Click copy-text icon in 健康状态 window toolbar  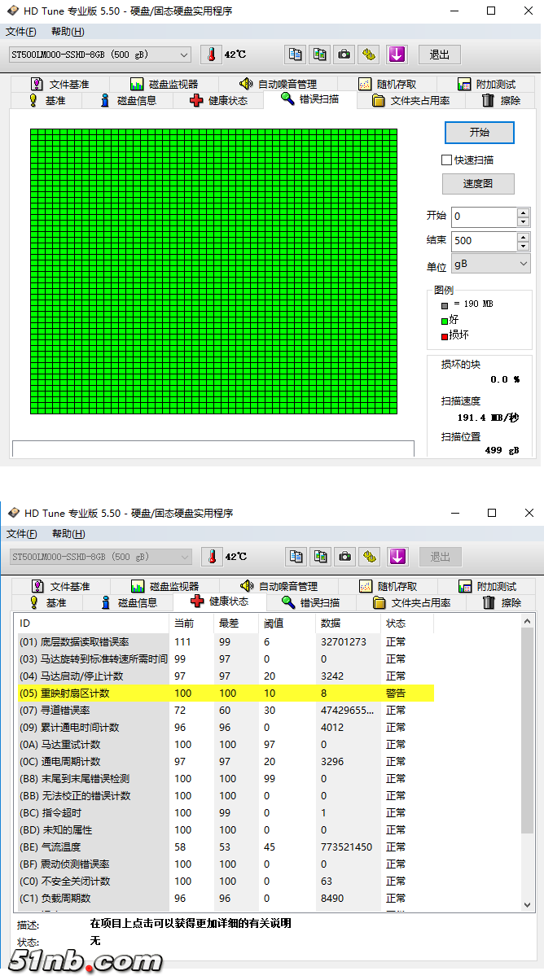[296, 557]
